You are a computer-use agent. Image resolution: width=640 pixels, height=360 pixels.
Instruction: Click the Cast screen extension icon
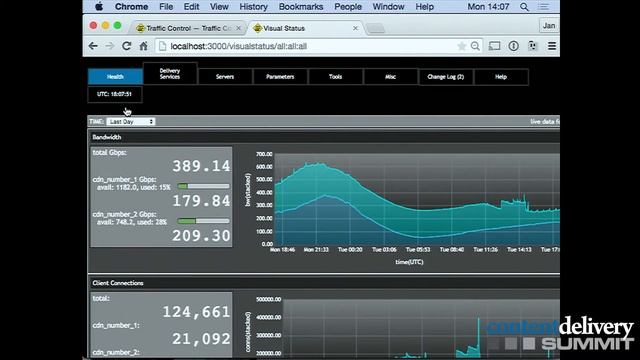tap(494, 46)
